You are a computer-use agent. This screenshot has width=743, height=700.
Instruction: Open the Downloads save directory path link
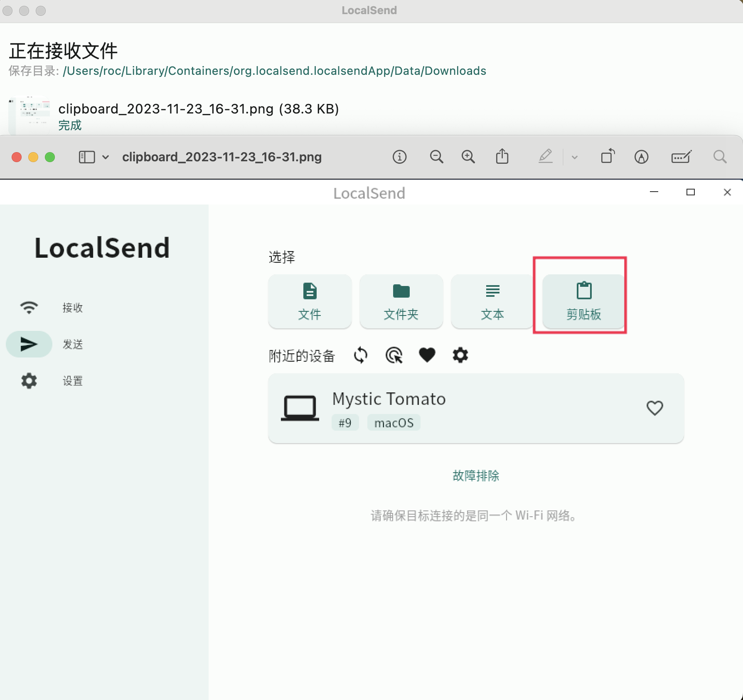point(274,71)
